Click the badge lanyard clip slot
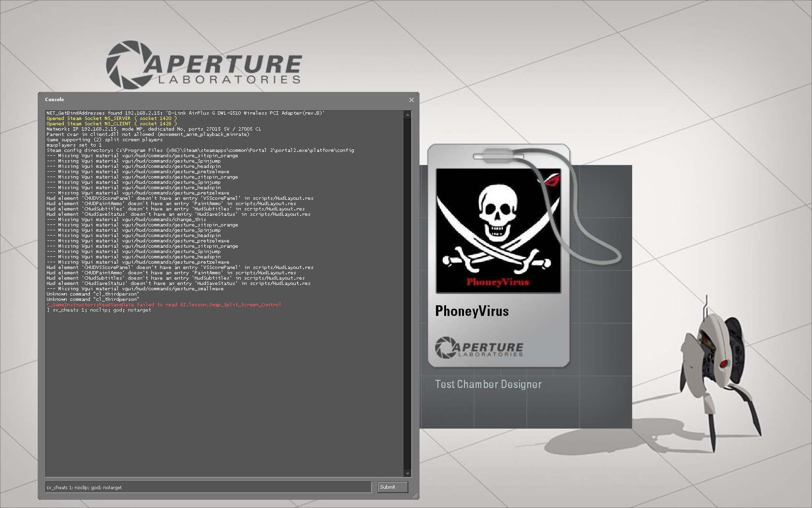Viewport: 812px width, 508px height. click(x=498, y=156)
